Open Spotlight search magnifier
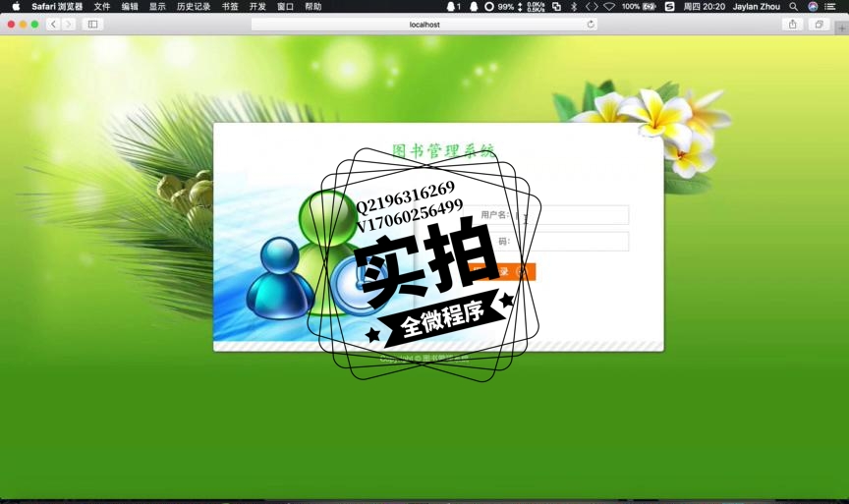 793,7
